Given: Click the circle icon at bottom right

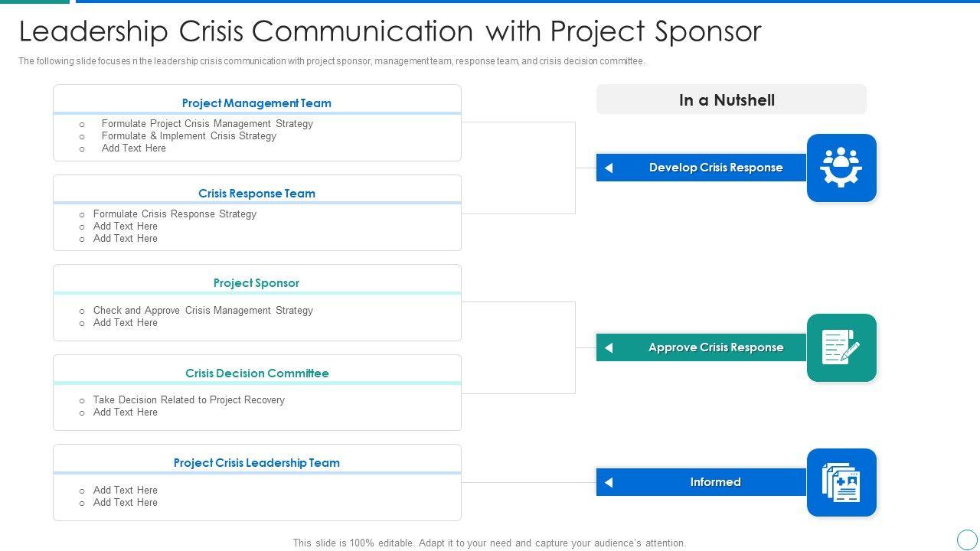Looking at the screenshot, I should tap(967, 540).
